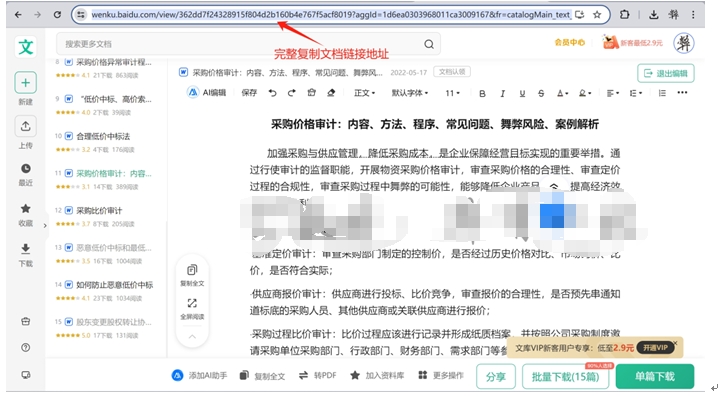The image size is (724, 396).
Task: Click the 上传 upload icon
Action: click(x=25, y=126)
